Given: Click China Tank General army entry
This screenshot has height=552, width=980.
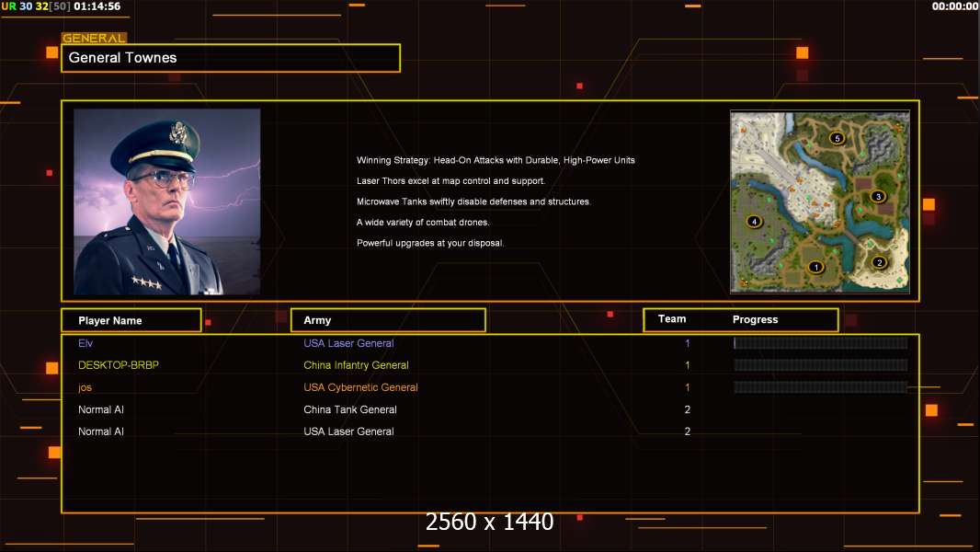Looking at the screenshot, I should coord(350,409).
